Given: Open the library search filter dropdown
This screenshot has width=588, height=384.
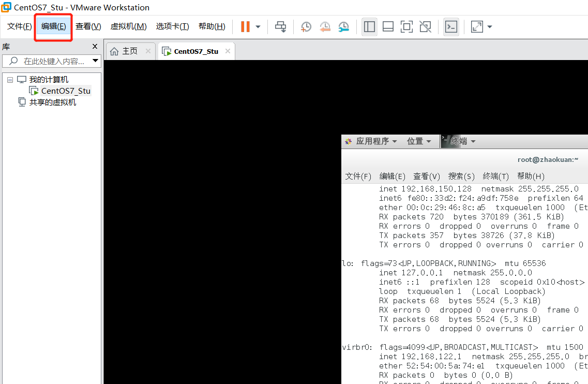Looking at the screenshot, I should (95, 61).
